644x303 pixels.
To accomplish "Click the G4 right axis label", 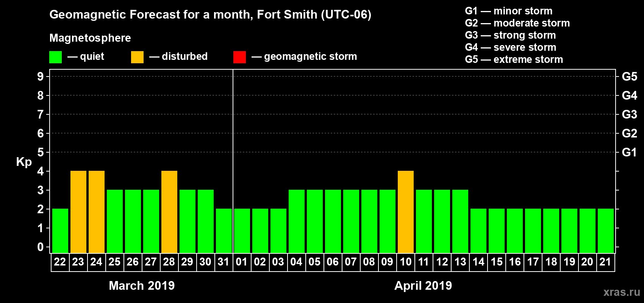I will pos(630,95).
